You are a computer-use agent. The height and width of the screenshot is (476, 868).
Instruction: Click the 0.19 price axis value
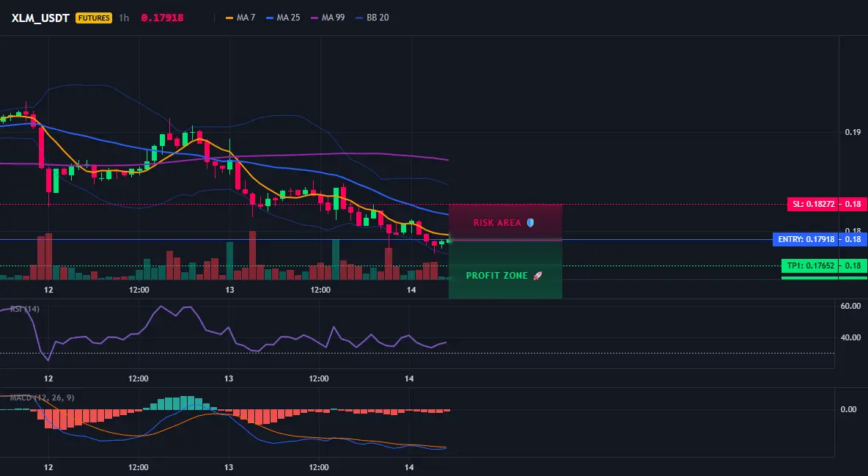point(853,132)
